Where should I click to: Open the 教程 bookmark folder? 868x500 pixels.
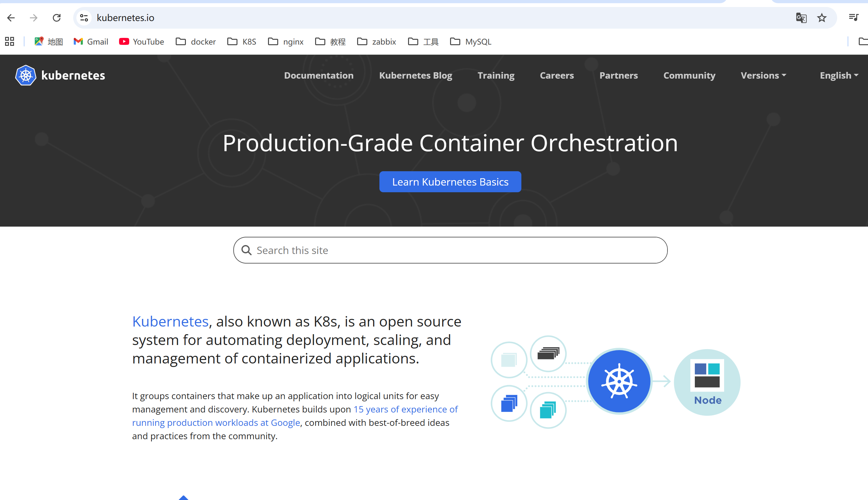pyautogui.click(x=330, y=42)
